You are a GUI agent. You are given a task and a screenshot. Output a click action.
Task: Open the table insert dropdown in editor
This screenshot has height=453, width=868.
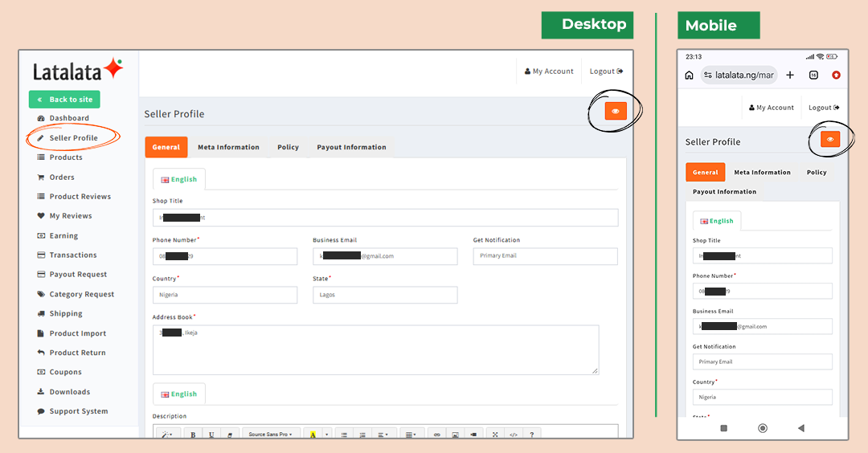click(x=411, y=435)
